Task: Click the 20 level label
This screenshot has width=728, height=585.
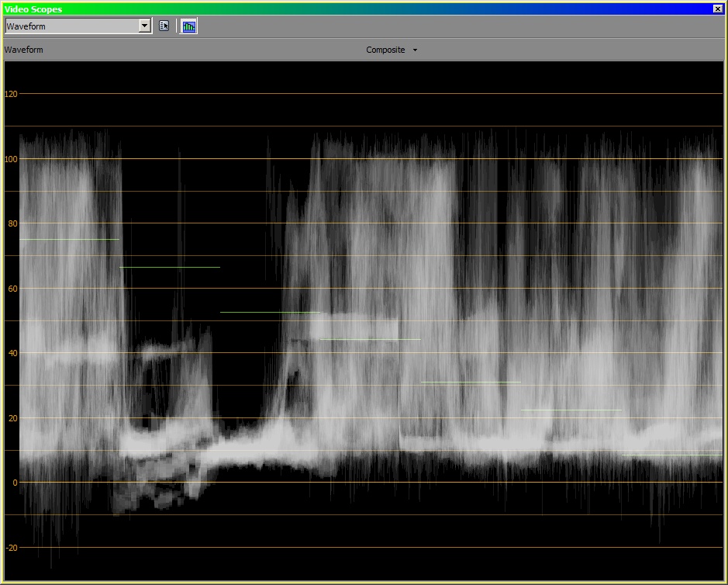Action: click(x=11, y=418)
